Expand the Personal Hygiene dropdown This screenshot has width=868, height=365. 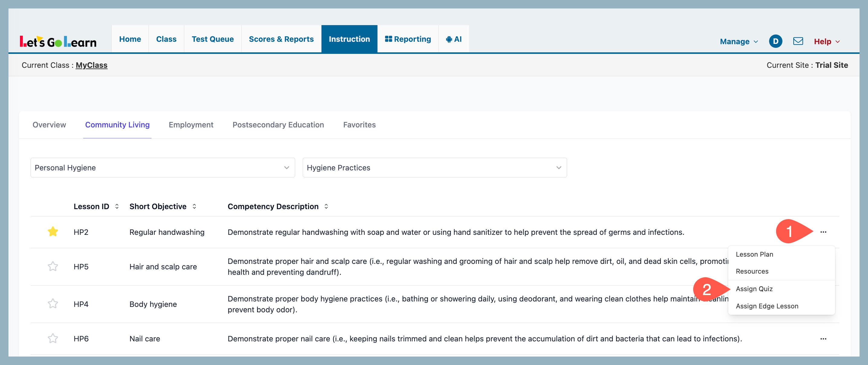click(x=162, y=168)
